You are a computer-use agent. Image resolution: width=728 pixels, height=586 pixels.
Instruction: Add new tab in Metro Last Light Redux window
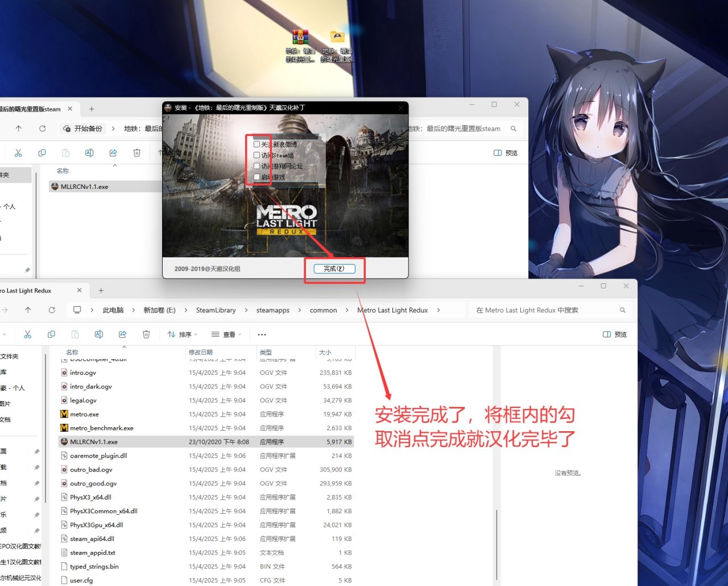[x=101, y=291]
